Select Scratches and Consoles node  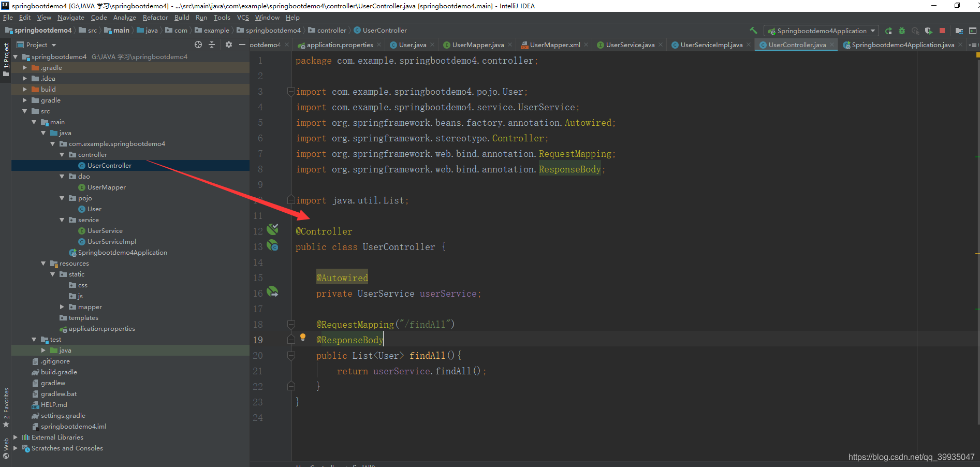coord(67,448)
